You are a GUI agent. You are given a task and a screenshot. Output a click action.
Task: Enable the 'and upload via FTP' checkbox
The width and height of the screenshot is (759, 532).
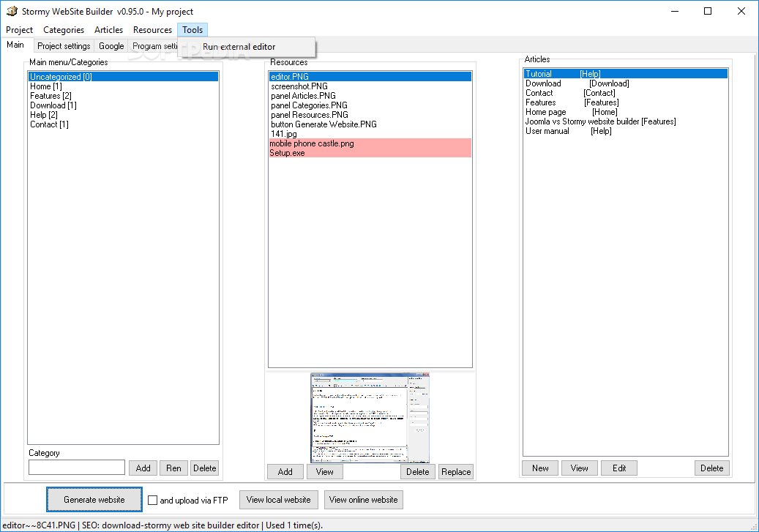click(152, 500)
